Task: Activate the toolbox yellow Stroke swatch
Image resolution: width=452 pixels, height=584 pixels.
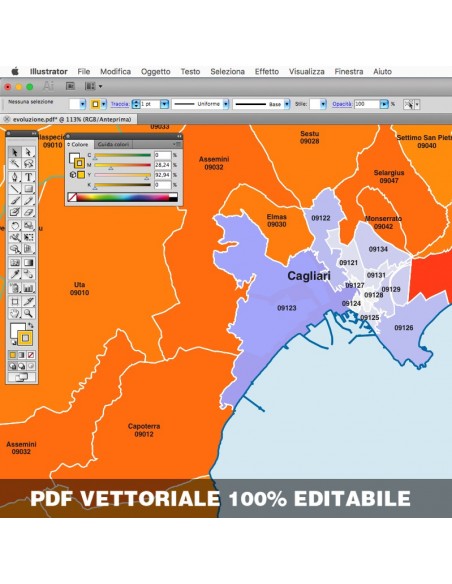Action: tap(25, 338)
